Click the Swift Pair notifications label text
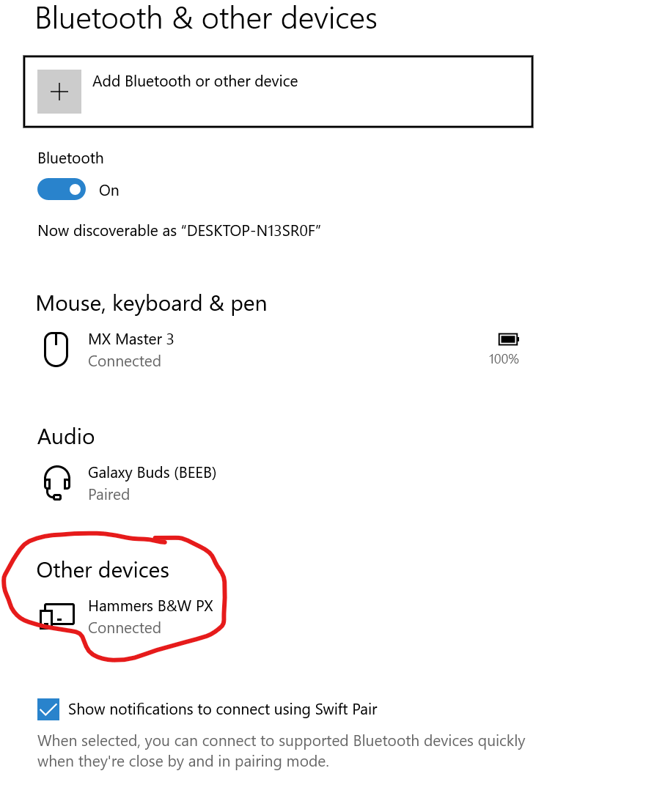The image size is (665, 812). pyautogui.click(x=223, y=709)
